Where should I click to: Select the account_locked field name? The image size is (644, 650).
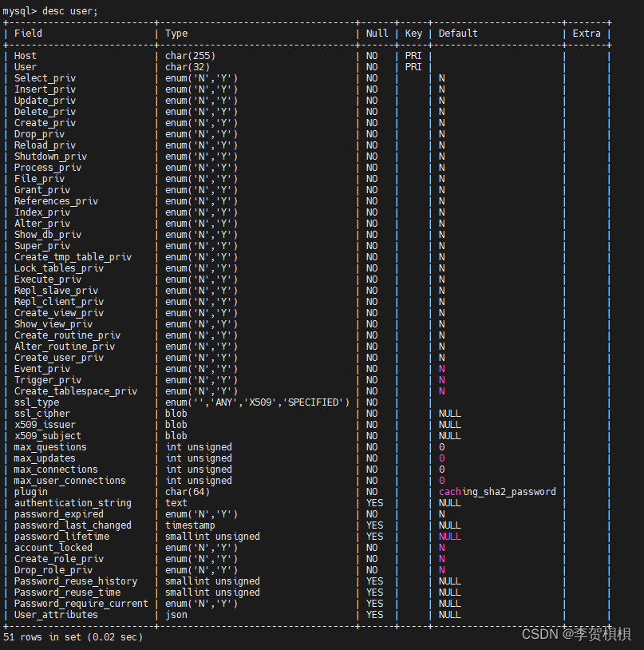point(53,549)
